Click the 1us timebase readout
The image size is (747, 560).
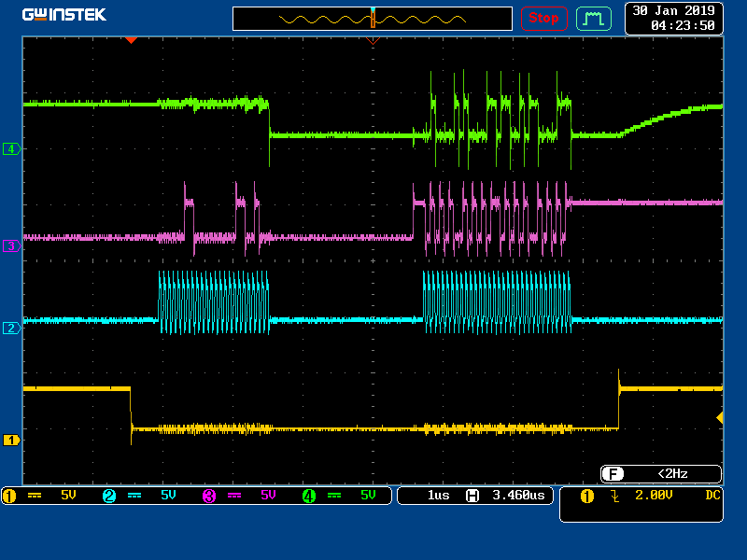tap(438, 496)
